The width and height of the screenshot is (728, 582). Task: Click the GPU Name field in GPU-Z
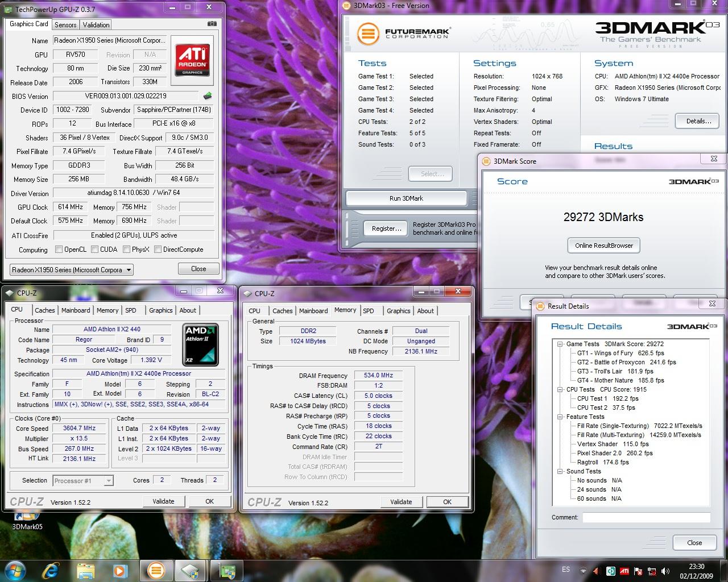110,40
